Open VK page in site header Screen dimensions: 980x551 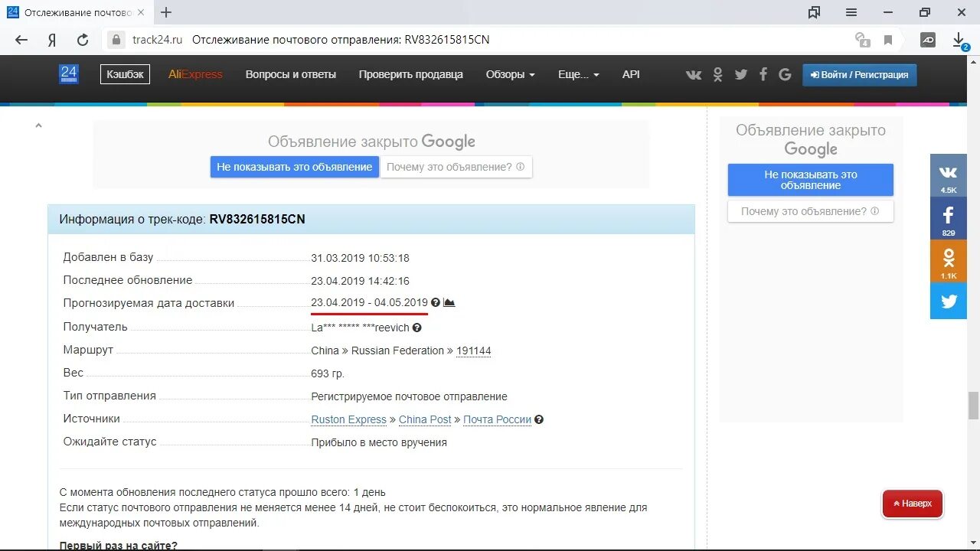coord(694,74)
